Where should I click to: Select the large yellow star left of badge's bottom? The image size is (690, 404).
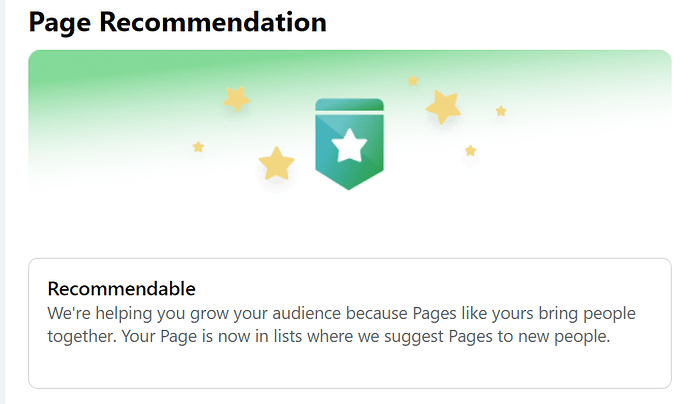click(276, 163)
